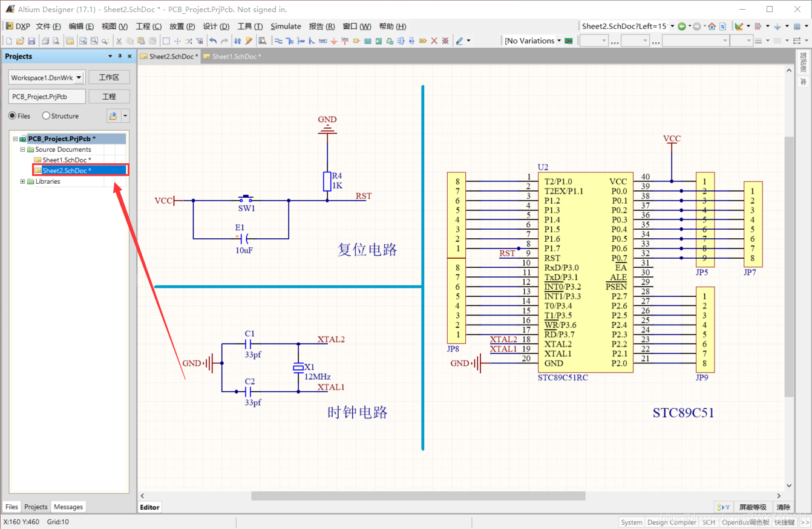This screenshot has width=812, height=529.
Task: Click the Cut scissors icon
Action: pyautogui.click(x=119, y=41)
